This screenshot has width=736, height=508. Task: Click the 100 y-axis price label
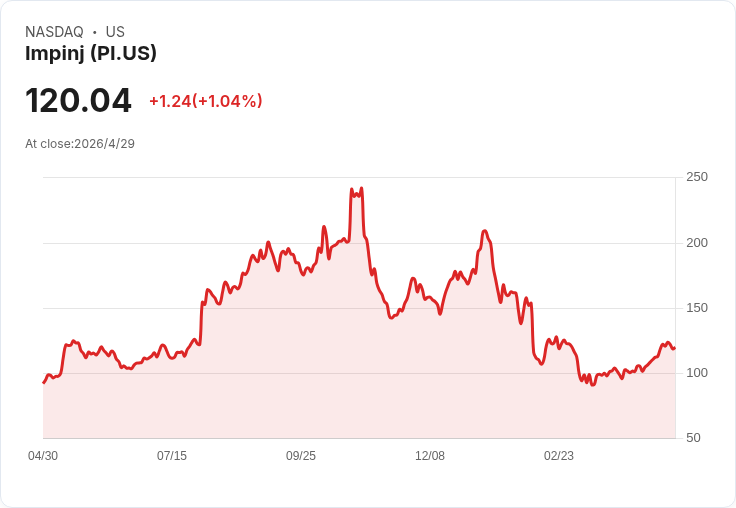(x=697, y=373)
